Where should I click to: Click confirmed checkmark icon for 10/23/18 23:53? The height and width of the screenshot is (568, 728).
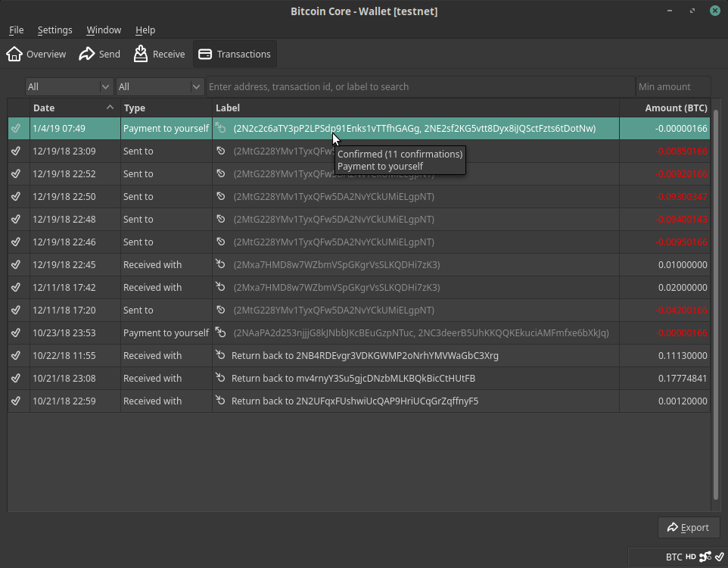point(16,332)
